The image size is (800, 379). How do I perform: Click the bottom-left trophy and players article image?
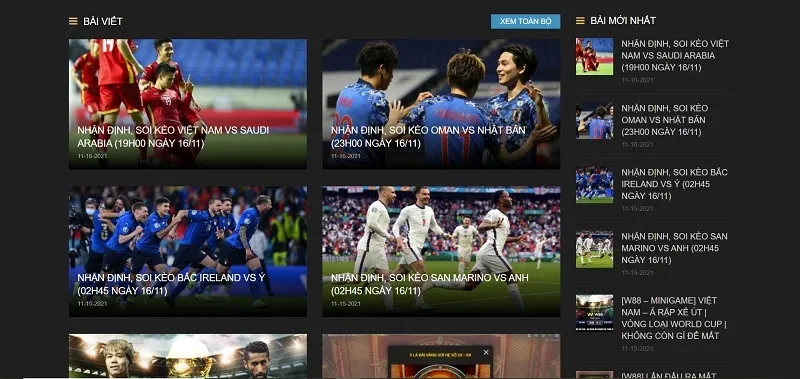[x=188, y=356]
